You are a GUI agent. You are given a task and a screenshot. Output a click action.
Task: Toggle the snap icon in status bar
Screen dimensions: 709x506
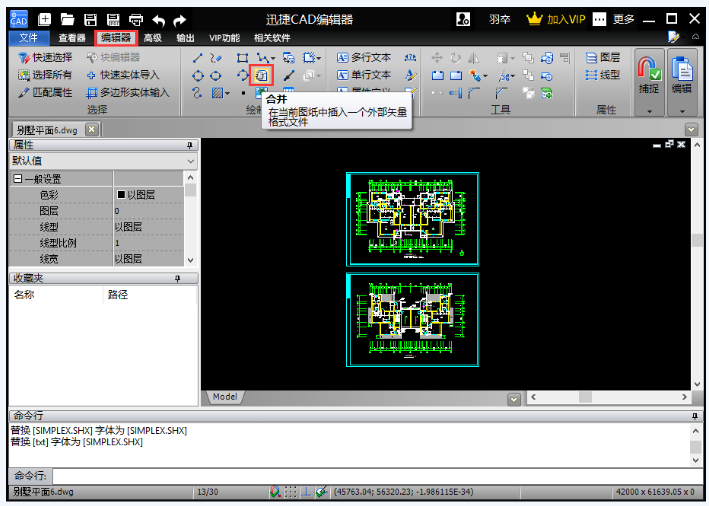click(274, 492)
